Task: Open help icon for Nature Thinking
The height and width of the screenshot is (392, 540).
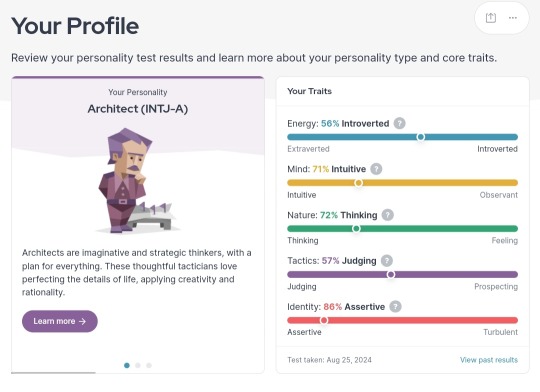Action: pos(388,215)
